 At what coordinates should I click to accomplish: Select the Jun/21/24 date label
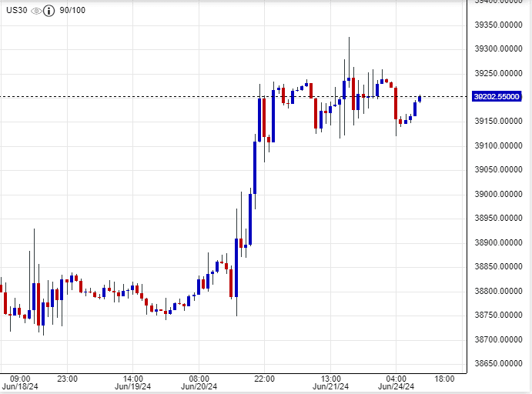pos(330,387)
